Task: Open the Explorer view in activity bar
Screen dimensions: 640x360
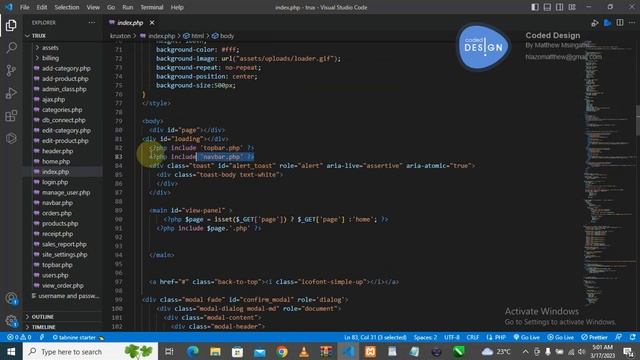Action: 11,25
